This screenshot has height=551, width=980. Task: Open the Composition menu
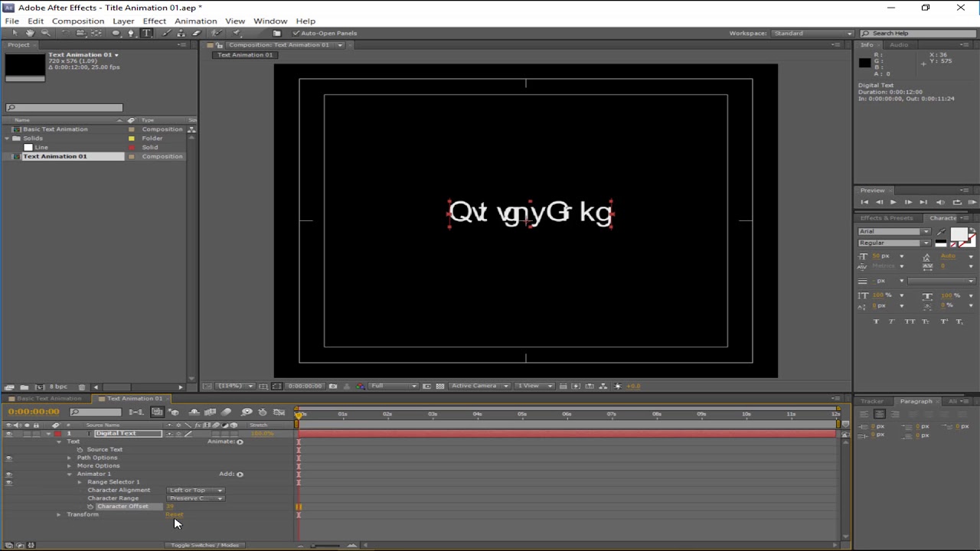(x=78, y=21)
